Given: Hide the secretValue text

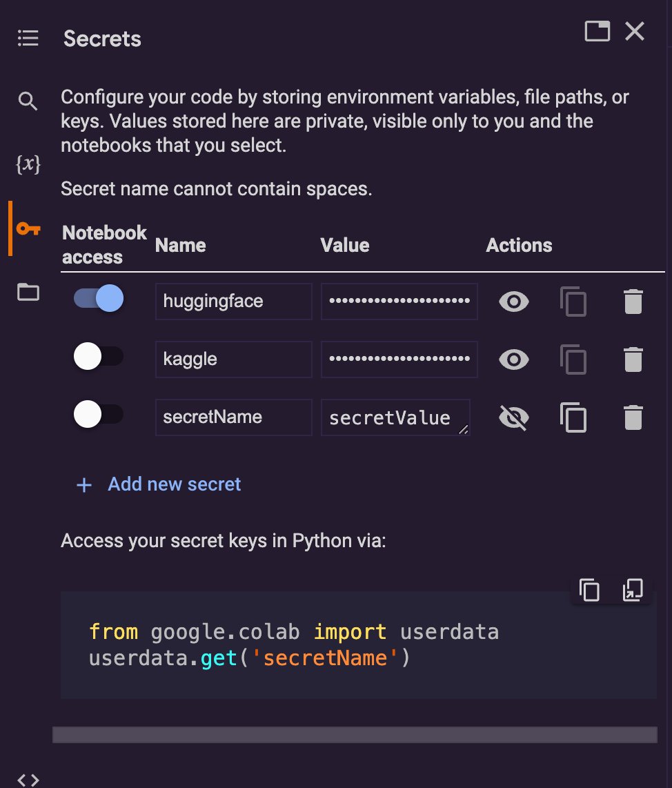Looking at the screenshot, I should point(513,417).
